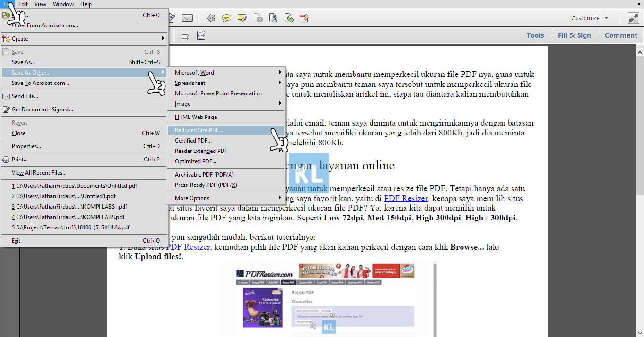Choose Save To Acrobat.com...
The height and width of the screenshot is (337, 644).
click(84, 83)
